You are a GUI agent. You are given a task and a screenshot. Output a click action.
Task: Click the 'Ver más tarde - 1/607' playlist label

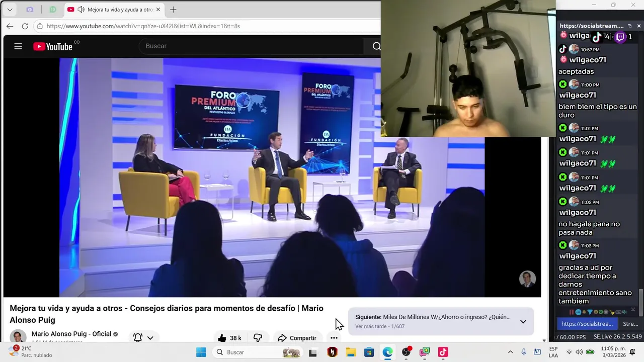tap(380, 326)
